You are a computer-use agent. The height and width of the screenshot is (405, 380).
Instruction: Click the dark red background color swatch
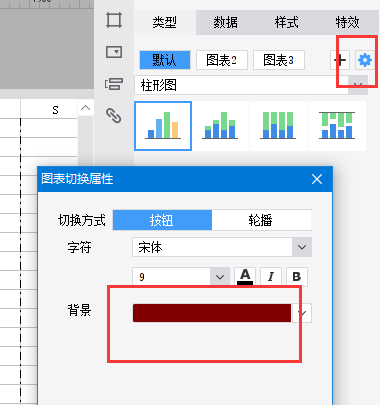(x=212, y=313)
